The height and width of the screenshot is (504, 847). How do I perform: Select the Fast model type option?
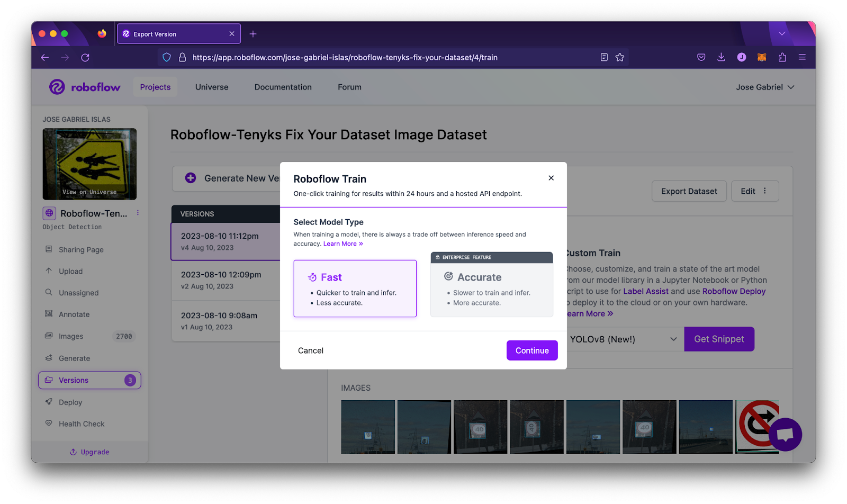click(x=355, y=288)
